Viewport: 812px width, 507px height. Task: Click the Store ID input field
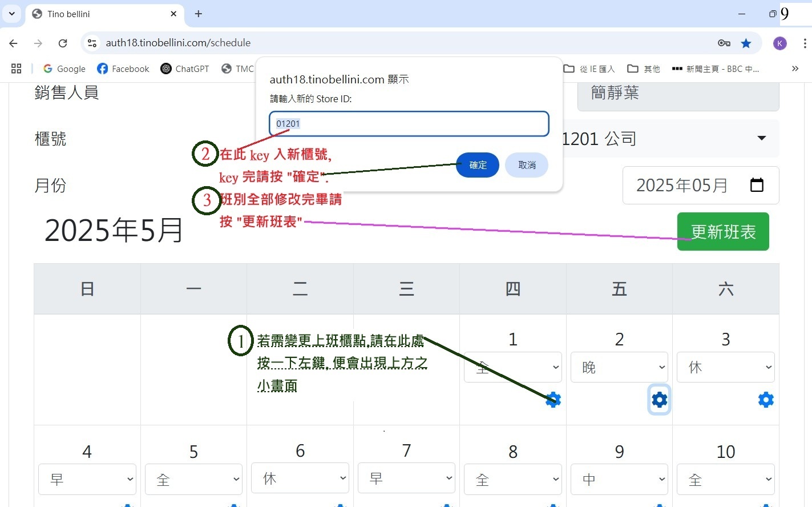point(409,124)
